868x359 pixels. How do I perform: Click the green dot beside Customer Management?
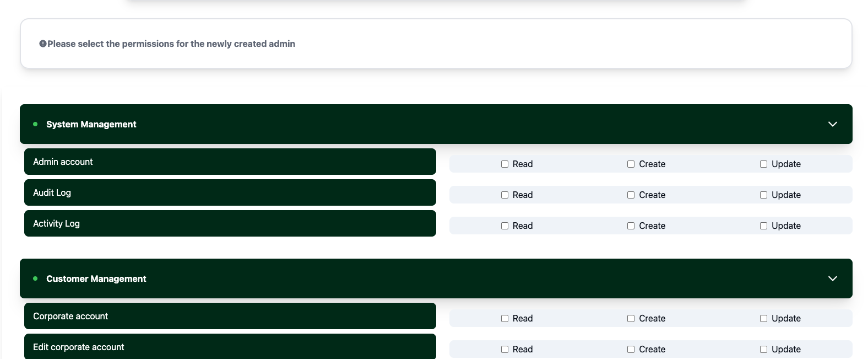tap(35, 278)
